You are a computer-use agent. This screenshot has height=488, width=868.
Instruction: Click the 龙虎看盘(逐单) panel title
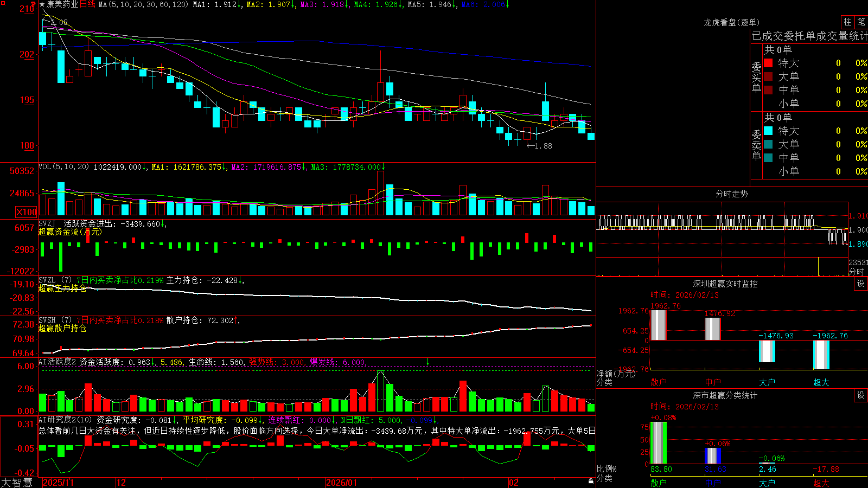[x=731, y=22]
